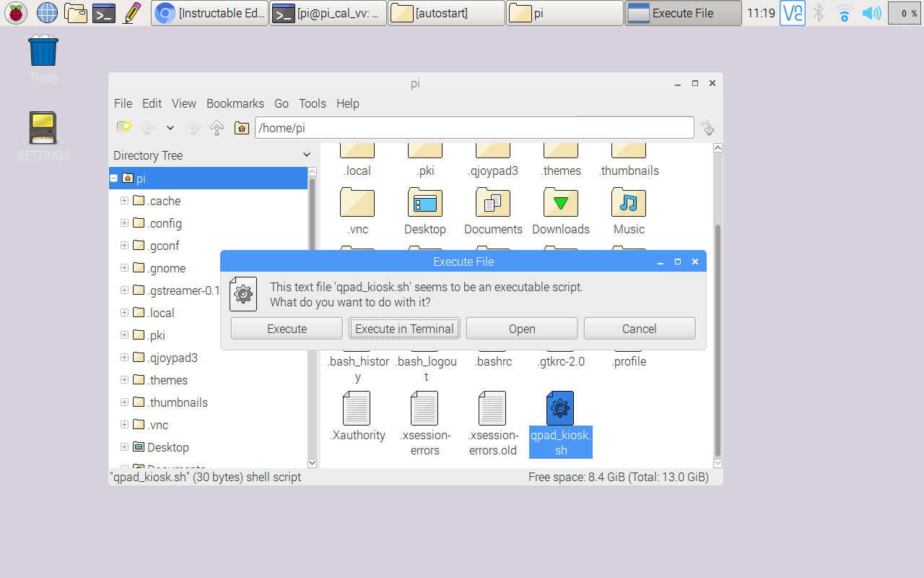Click the file pane vertical scrollbar
The height and width of the screenshot is (578, 924).
[x=718, y=340]
